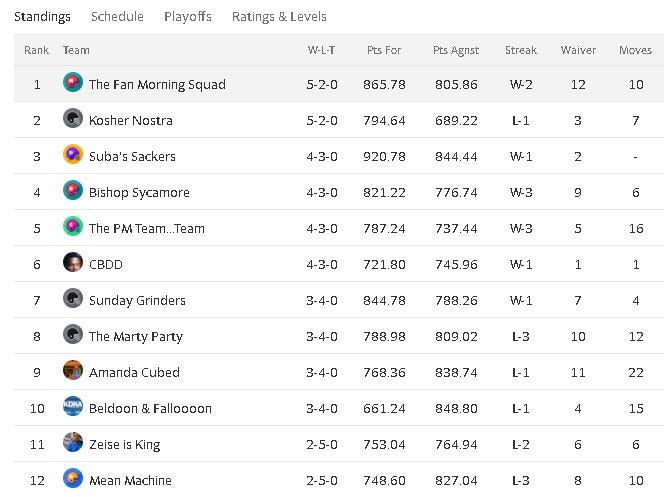Screen dimensions: 667x497
Task: Click Zeise is King team avatar
Action: click(x=73, y=443)
